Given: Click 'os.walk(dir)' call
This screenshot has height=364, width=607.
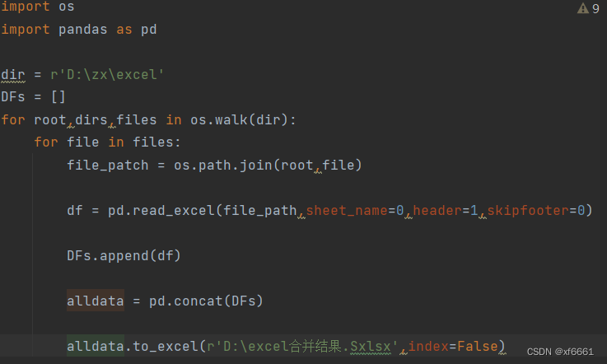Looking at the screenshot, I should (x=239, y=119).
